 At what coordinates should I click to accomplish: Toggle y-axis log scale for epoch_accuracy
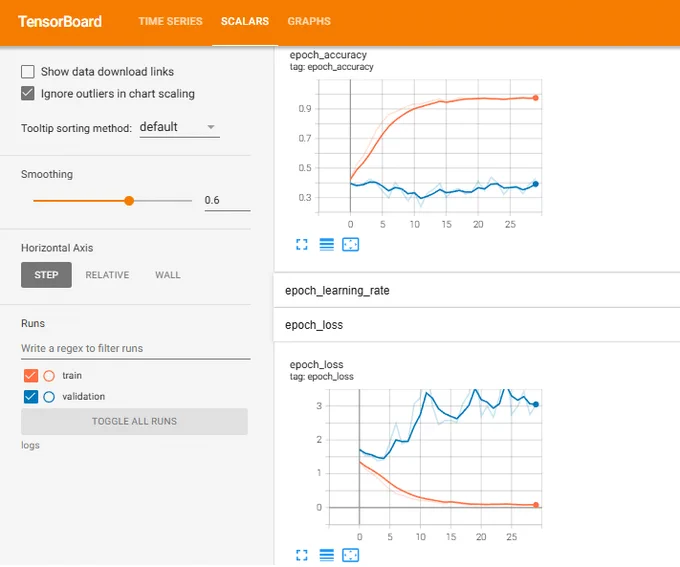(x=327, y=245)
